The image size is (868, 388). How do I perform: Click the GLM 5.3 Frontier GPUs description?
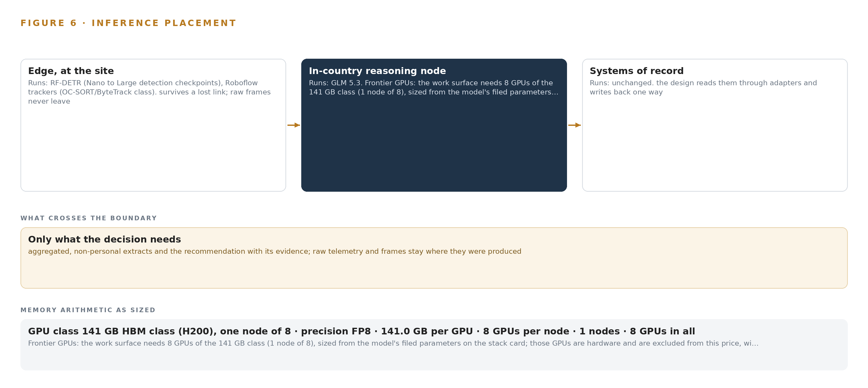pos(433,87)
